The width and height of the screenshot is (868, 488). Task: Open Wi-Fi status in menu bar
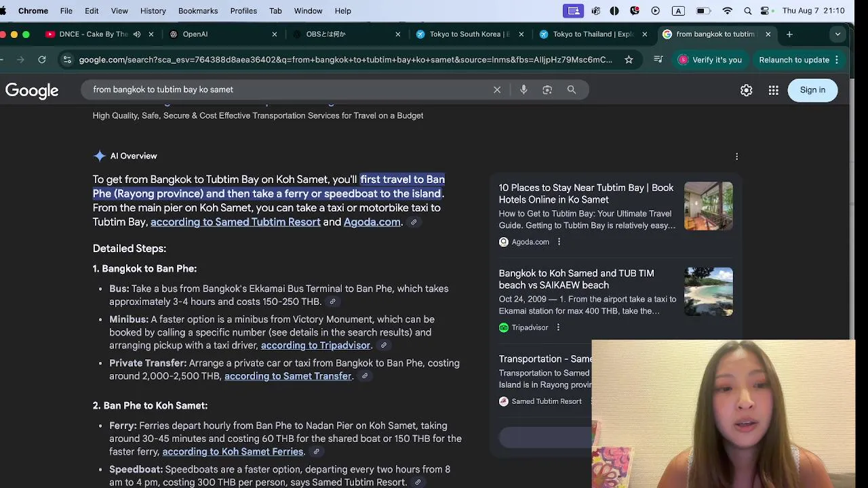click(x=728, y=11)
